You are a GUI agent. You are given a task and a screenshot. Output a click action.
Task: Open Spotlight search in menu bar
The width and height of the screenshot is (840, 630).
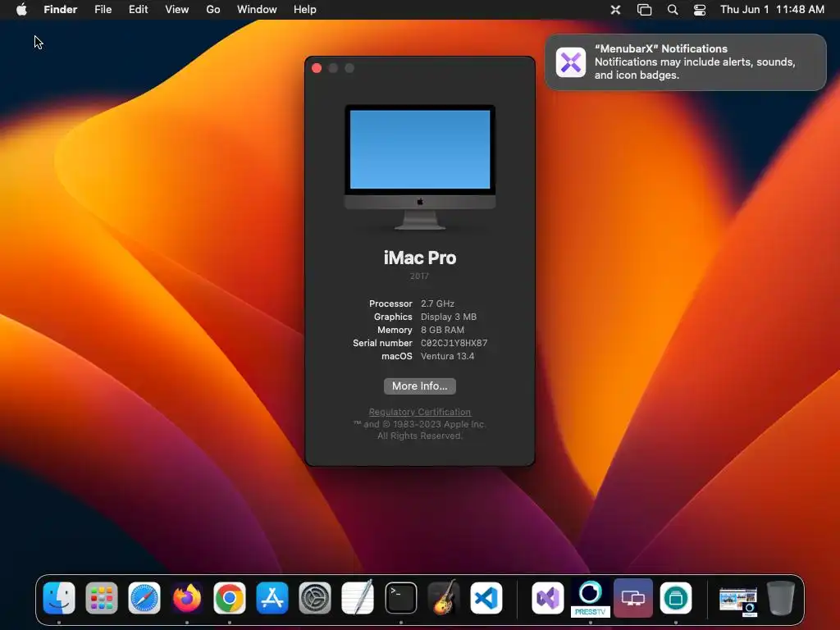tap(673, 9)
